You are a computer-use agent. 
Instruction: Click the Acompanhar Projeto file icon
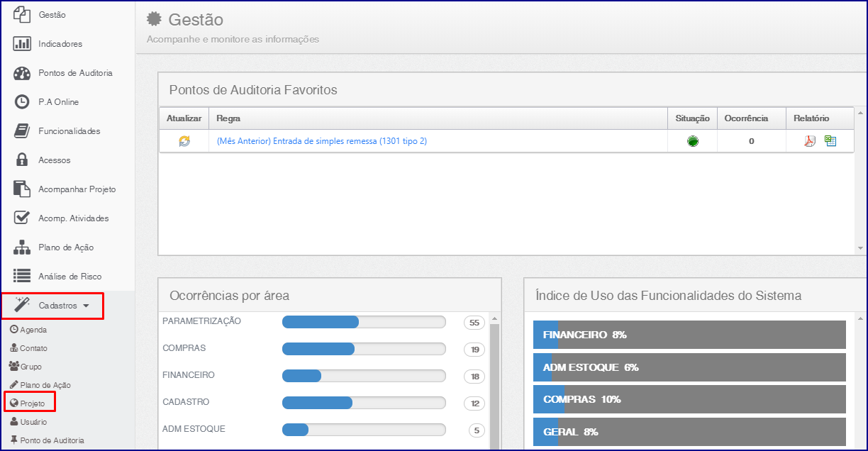point(22,189)
